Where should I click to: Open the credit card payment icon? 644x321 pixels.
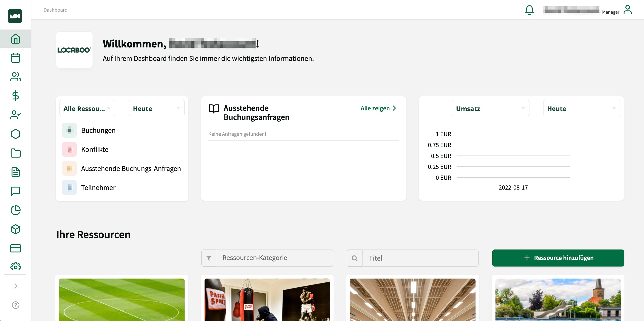point(15,248)
